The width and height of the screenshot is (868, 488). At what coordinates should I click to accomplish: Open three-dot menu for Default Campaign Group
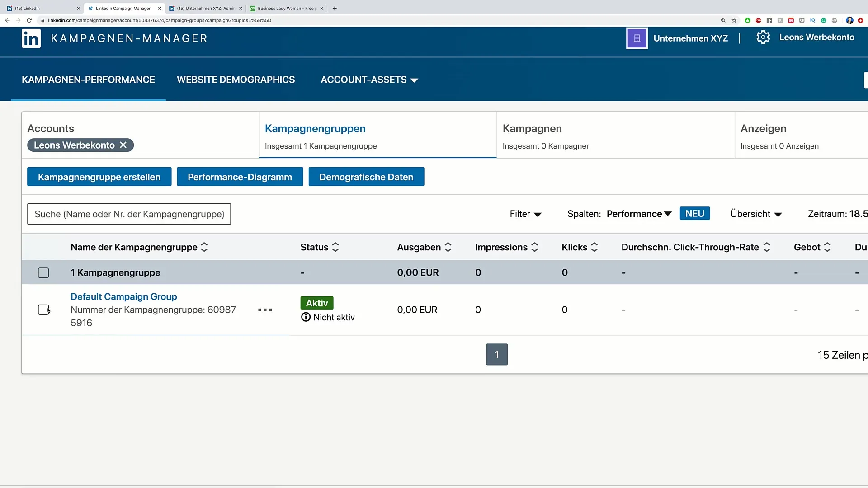[265, 310]
